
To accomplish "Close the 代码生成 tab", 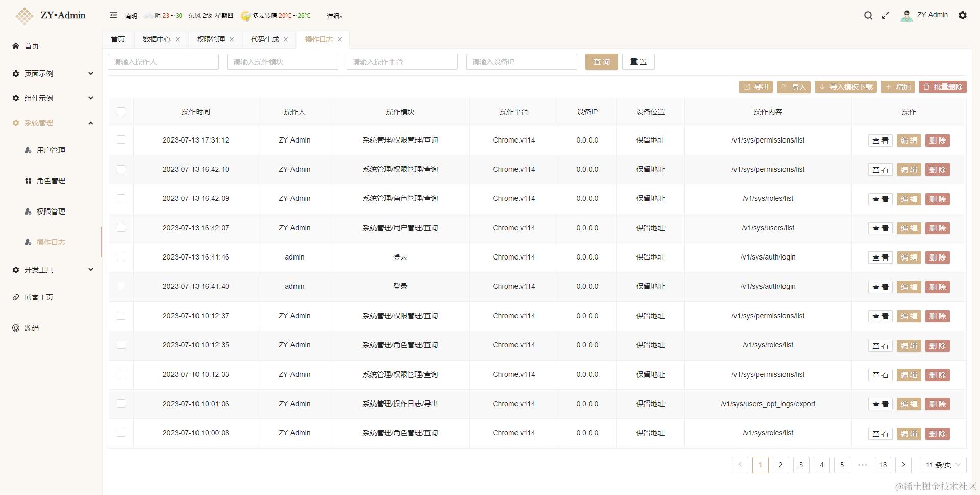I will click(x=286, y=39).
